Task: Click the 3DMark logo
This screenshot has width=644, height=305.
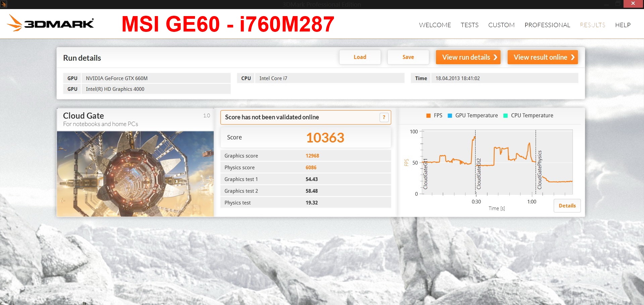Action: tap(50, 23)
